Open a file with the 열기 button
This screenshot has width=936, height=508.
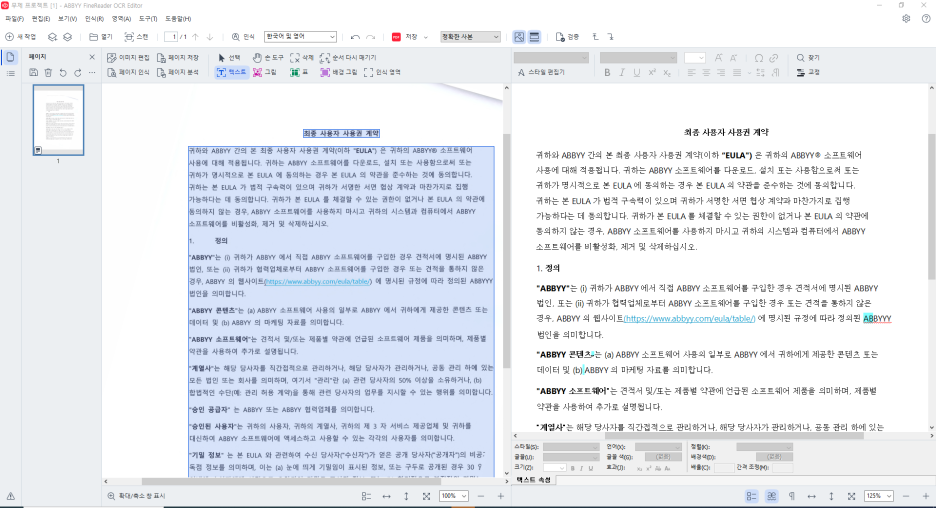coord(101,37)
